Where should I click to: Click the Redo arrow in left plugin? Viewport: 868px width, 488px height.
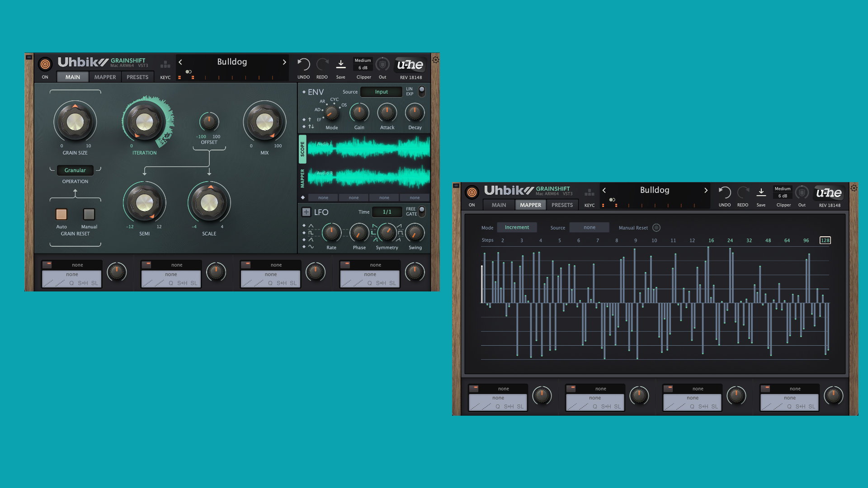point(322,65)
